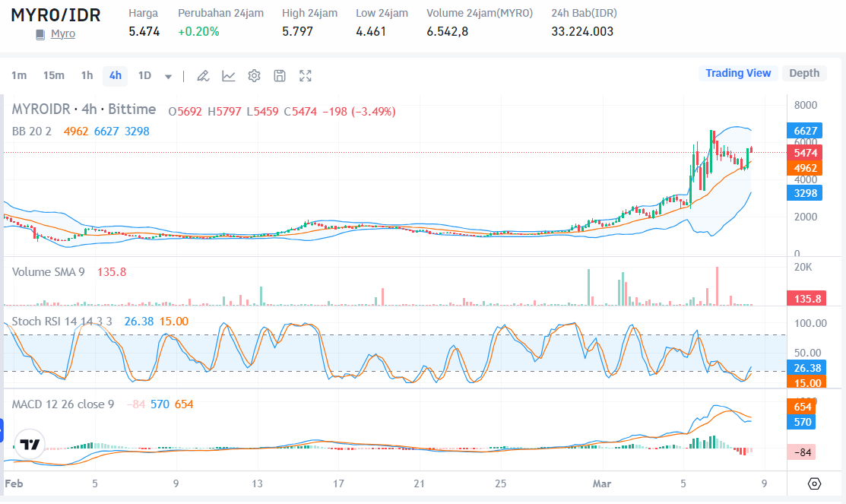
Task: Click the 20K volume axis label
Action: pos(803,267)
